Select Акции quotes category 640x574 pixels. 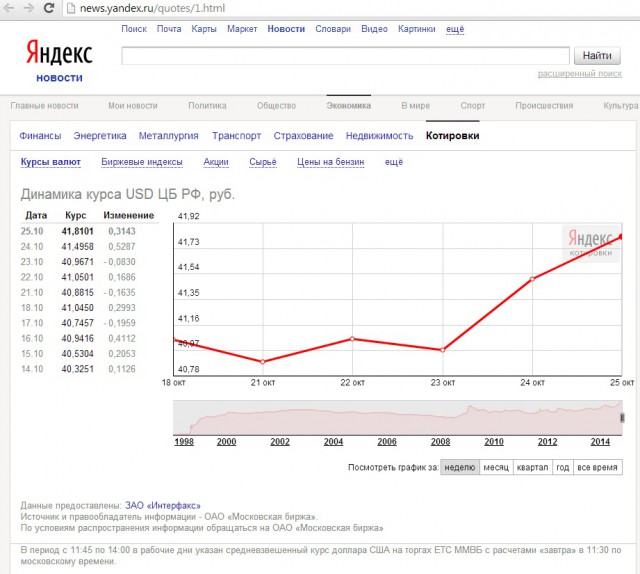(216, 162)
